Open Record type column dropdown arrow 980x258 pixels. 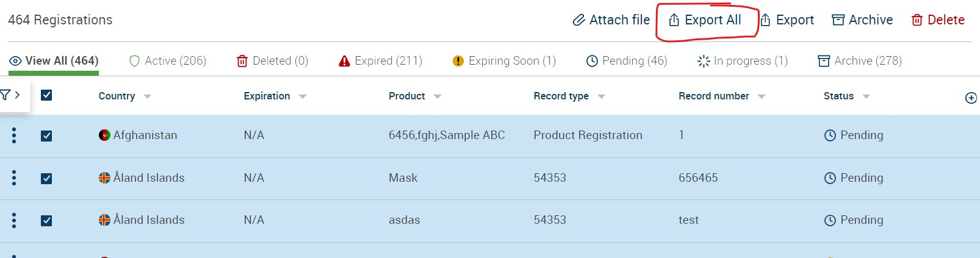coord(601,96)
